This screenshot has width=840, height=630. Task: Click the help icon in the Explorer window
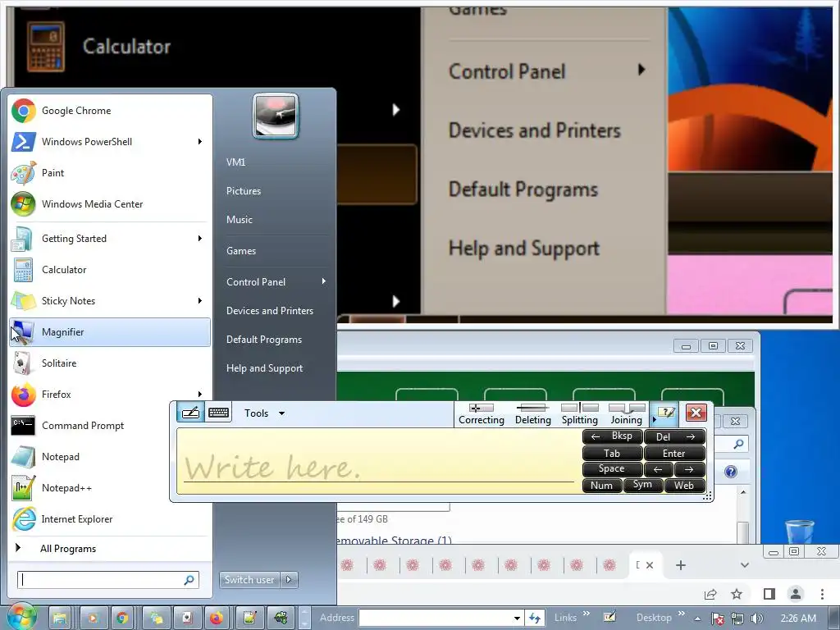pyautogui.click(x=731, y=472)
